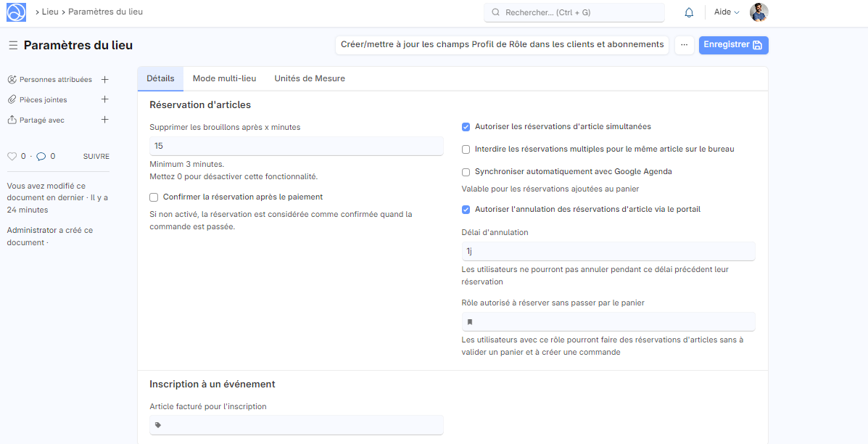
Task: Click plus icon beside Partagé avec
Action: 104,120
